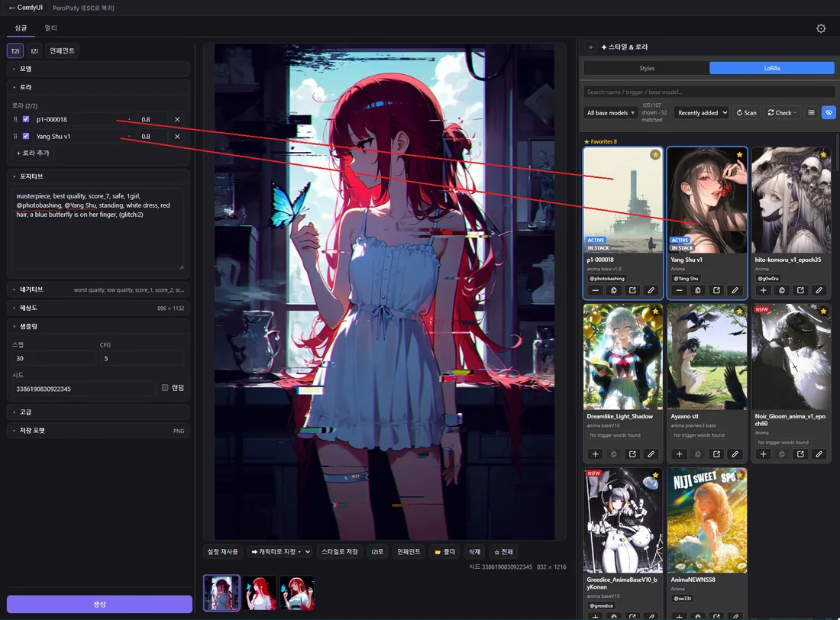Open the Recently added sort dropdown

pos(701,112)
